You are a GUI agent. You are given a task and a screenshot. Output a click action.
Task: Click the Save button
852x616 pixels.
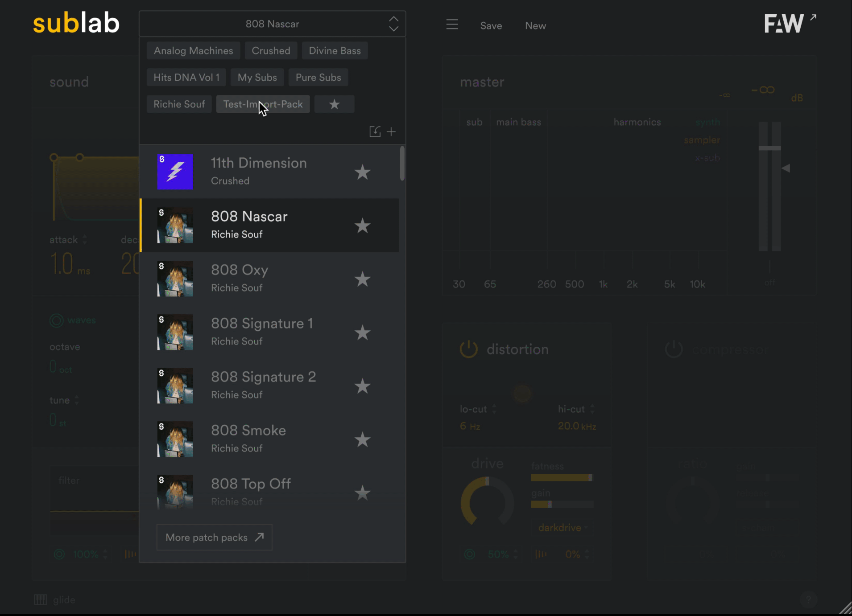tap(491, 26)
